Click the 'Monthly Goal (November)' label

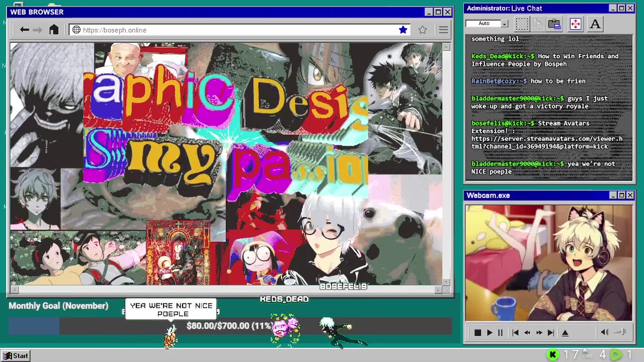58,306
